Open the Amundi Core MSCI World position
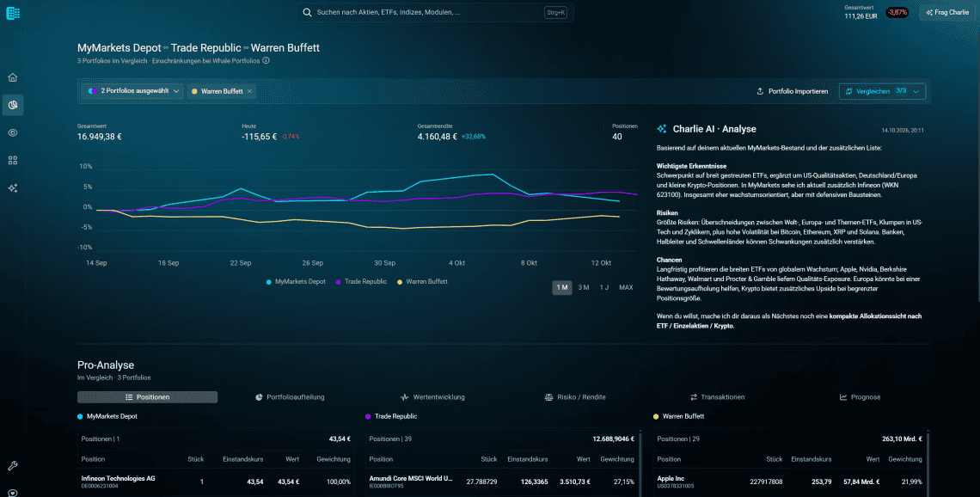Screen dimensions: 980x497 tap(503, 482)
